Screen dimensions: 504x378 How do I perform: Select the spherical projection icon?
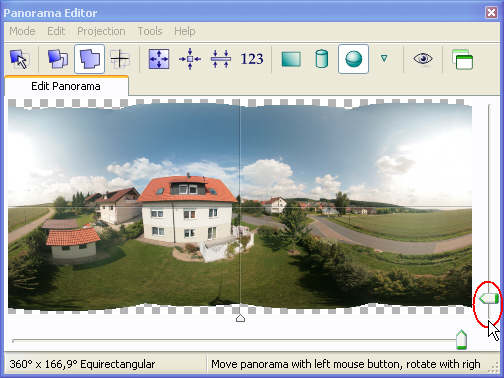click(353, 59)
